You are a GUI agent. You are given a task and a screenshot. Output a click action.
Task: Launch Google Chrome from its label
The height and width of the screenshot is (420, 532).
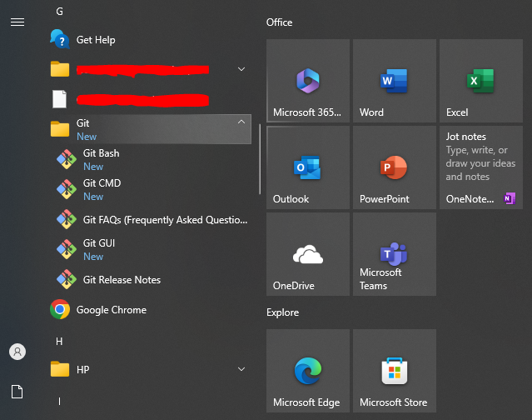(x=112, y=310)
